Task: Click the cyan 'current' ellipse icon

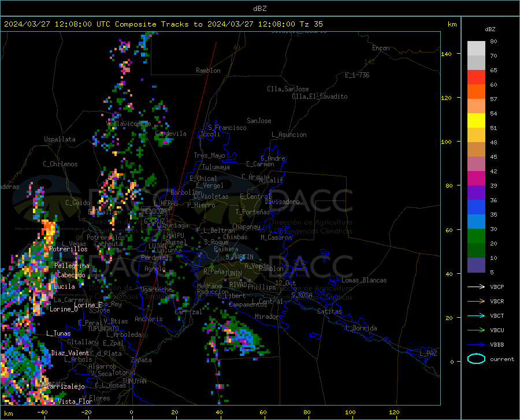Action: tap(476, 359)
